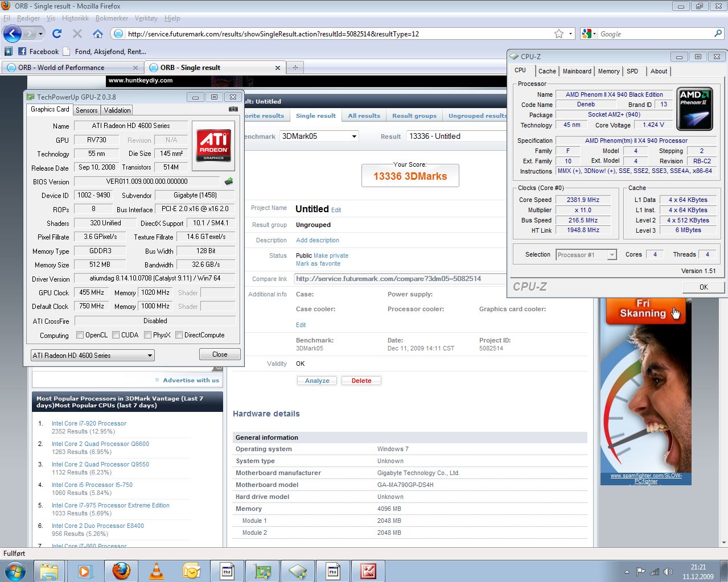Switch to Firefox in the taskbar
The image size is (728, 582).
tap(121, 571)
